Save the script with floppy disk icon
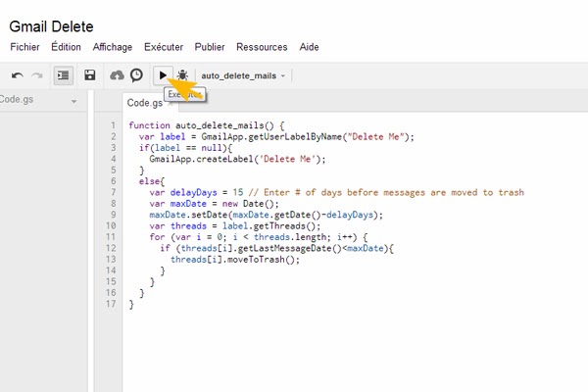The height and width of the screenshot is (392, 588). tap(90, 74)
